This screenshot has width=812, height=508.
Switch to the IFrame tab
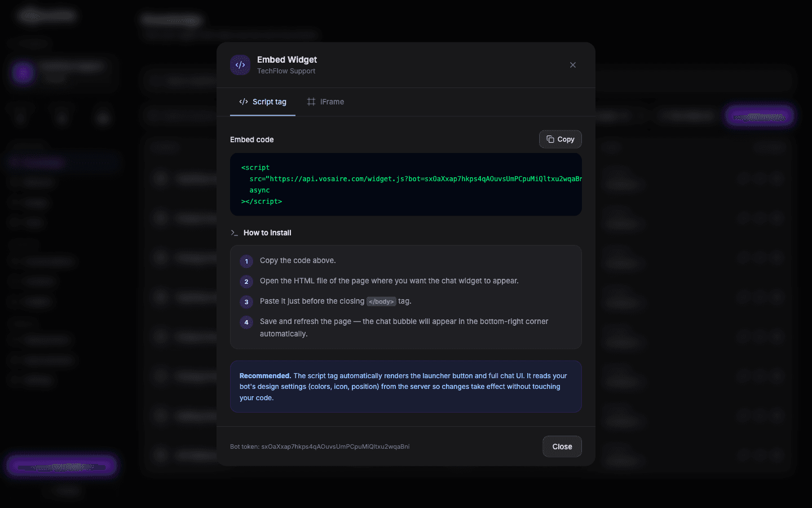[x=325, y=102]
